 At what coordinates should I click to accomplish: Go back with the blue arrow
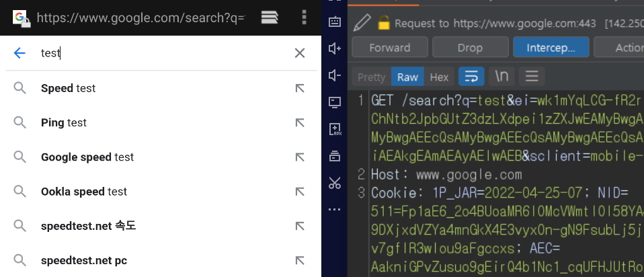[x=19, y=52]
